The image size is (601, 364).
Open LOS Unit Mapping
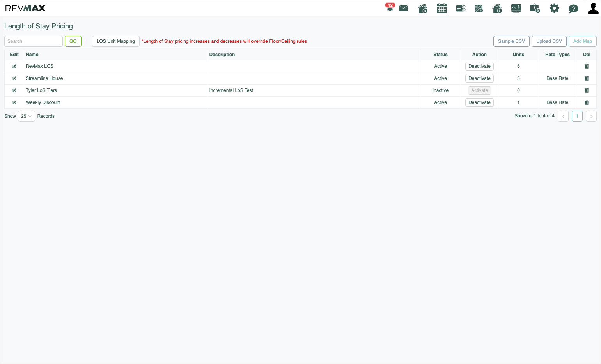pyautogui.click(x=115, y=41)
